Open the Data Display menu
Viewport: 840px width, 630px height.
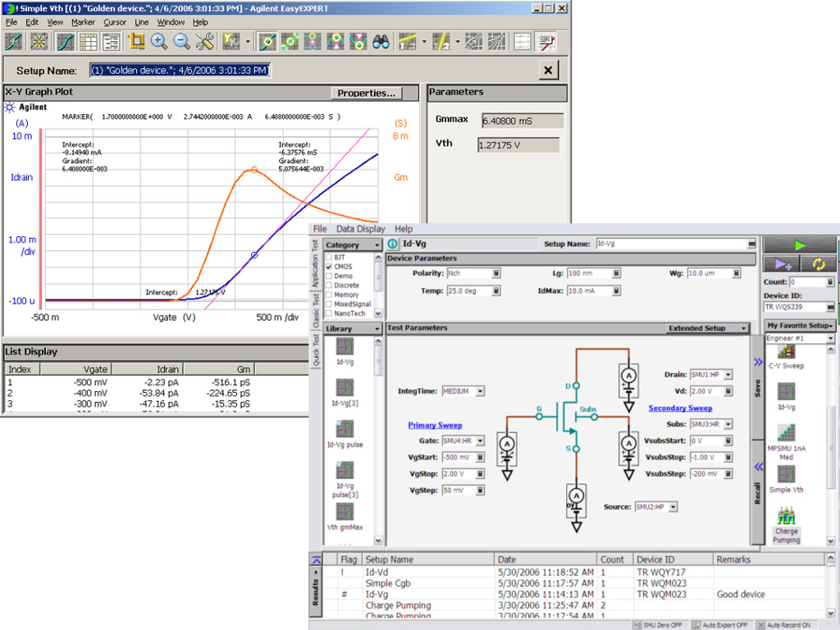(x=360, y=229)
